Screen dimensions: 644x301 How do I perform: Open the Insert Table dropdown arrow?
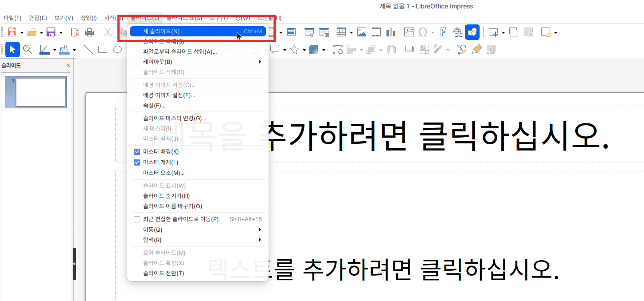pos(351,32)
